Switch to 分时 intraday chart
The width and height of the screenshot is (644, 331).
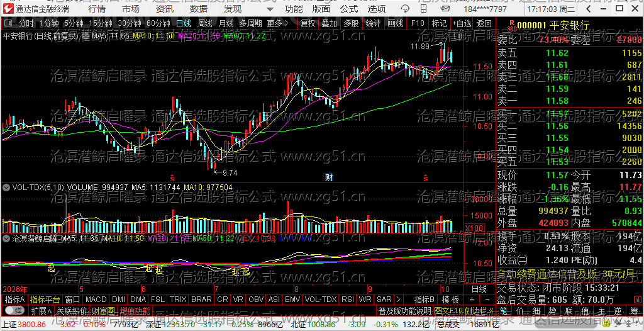click(26, 24)
